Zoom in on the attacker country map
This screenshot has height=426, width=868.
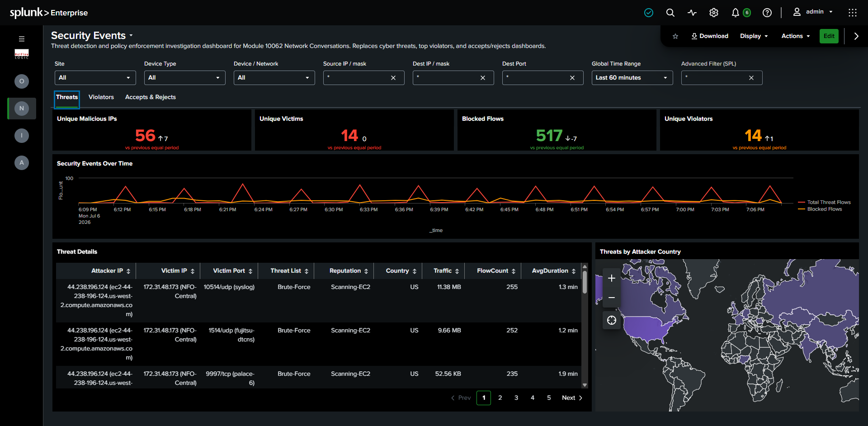pyautogui.click(x=612, y=278)
